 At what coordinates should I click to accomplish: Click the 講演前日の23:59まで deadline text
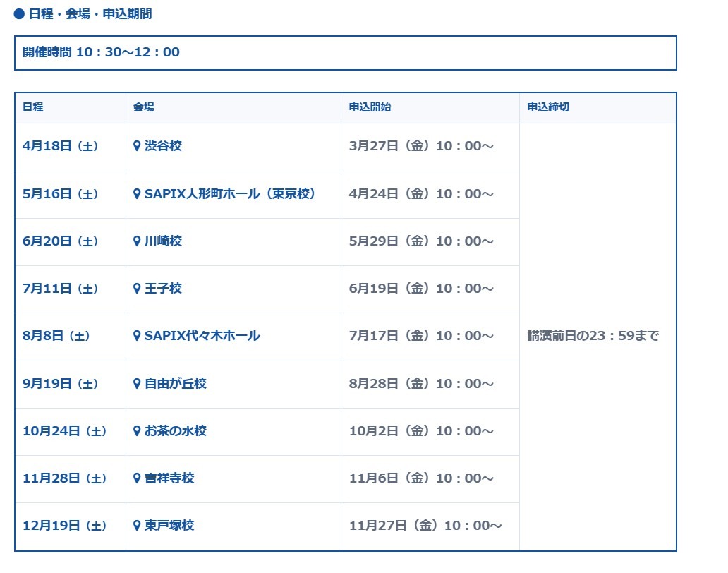pos(593,336)
